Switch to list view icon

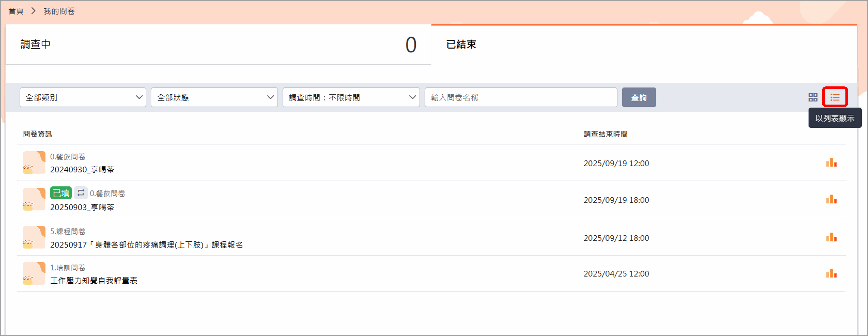pos(835,97)
